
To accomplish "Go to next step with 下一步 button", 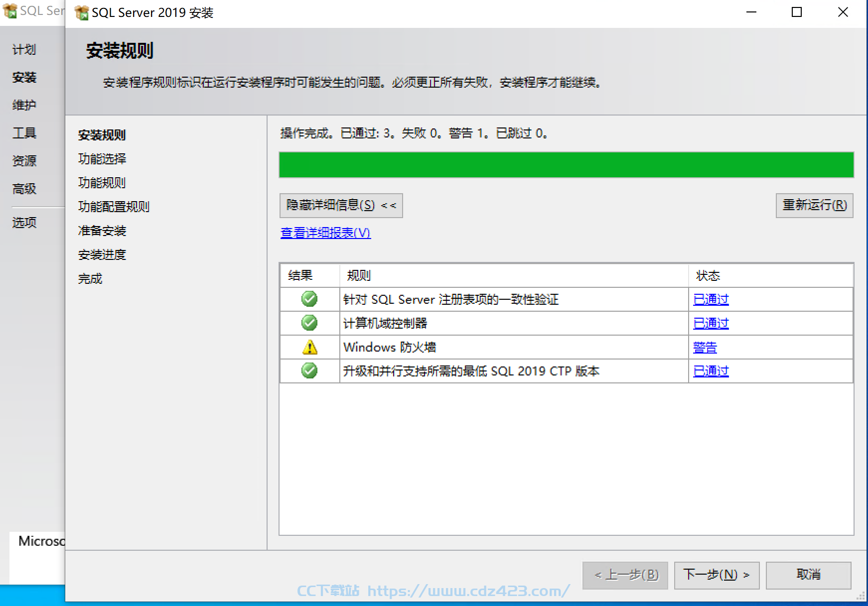I will click(x=717, y=575).
